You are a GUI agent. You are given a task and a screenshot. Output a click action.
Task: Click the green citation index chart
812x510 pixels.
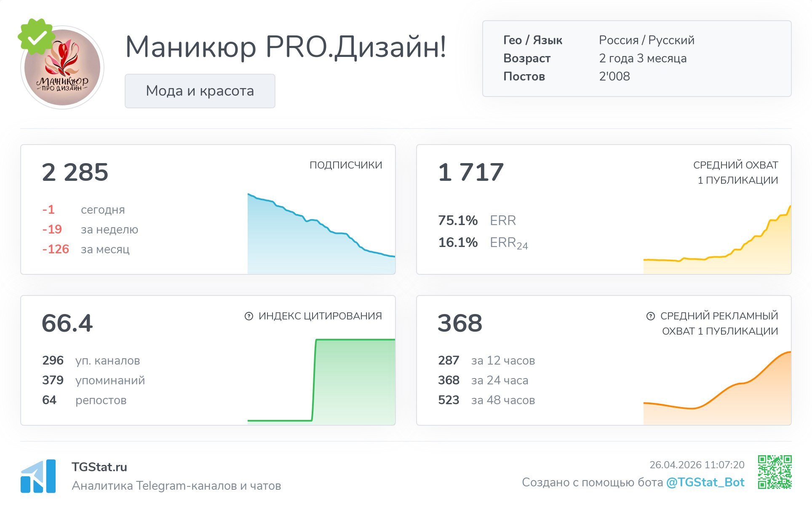(354, 379)
